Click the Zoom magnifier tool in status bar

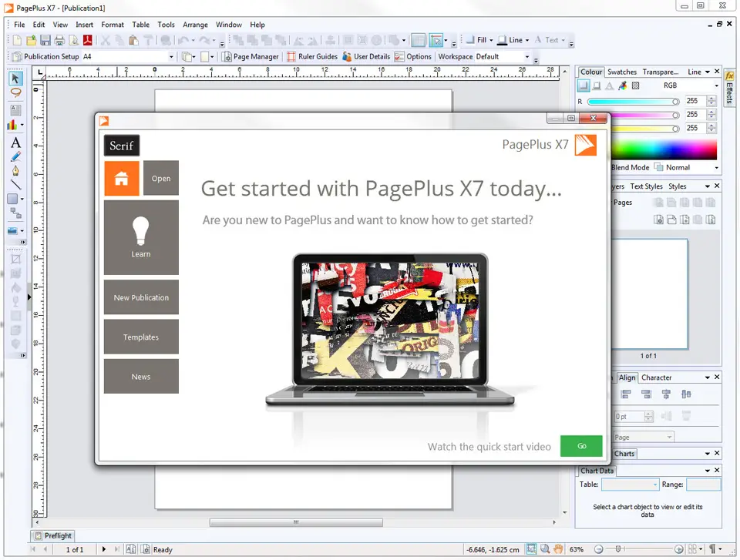coord(545,549)
